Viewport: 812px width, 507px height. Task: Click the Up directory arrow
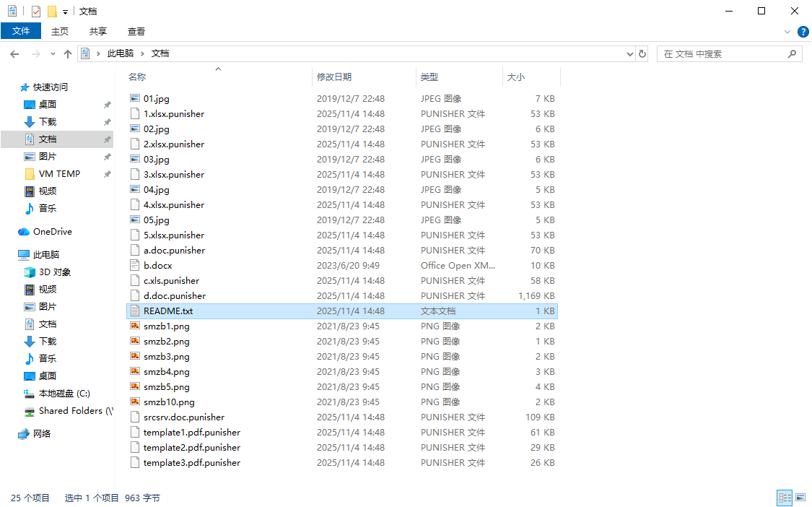point(68,54)
